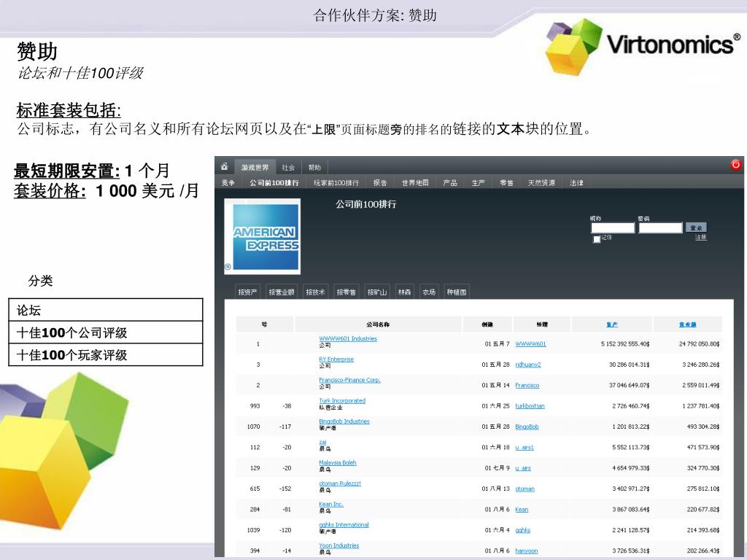Open the 产品 submenu item

point(449,183)
